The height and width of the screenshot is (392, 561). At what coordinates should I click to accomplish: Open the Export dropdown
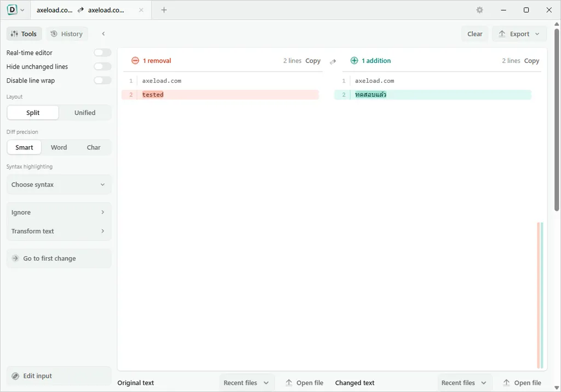(519, 33)
